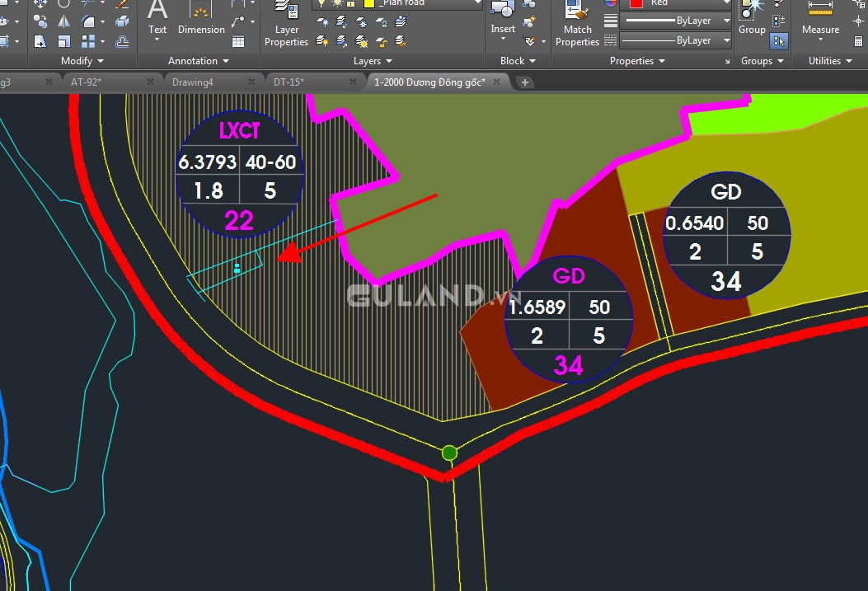The height and width of the screenshot is (591, 868).
Task: Open the Block Editor icon
Action: click(530, 22)
